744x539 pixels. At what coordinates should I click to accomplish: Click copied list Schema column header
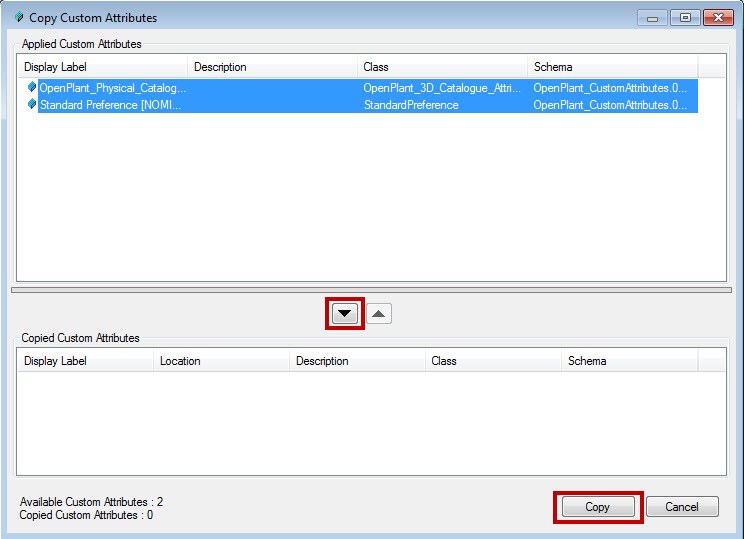(x=629, y=361)
